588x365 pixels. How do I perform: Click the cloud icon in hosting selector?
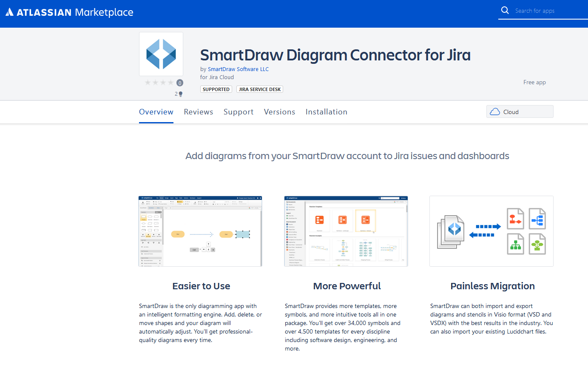click(495, 112)
